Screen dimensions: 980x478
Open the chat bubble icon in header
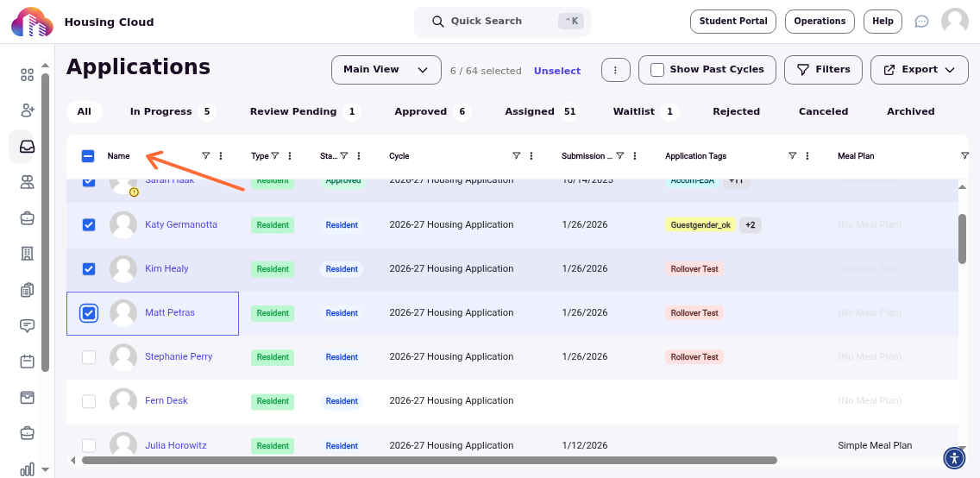tap(921, 22)
